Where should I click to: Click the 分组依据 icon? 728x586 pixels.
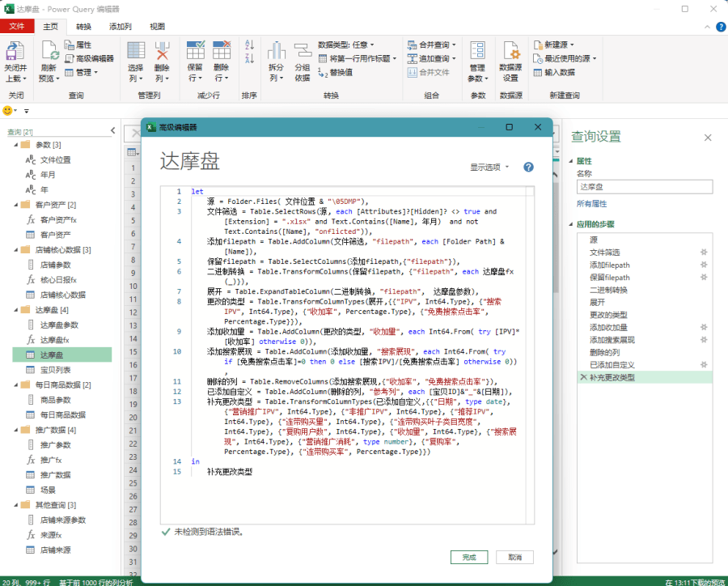[x=302, y=53]
